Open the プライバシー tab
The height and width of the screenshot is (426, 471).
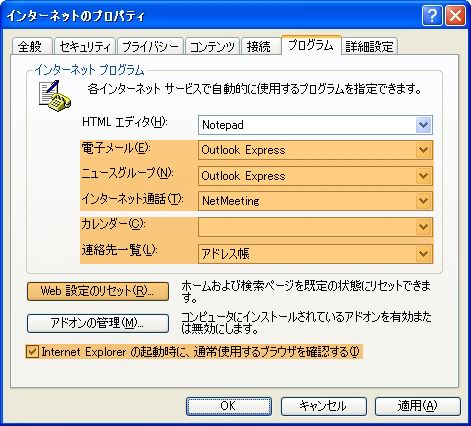(150, 46)
